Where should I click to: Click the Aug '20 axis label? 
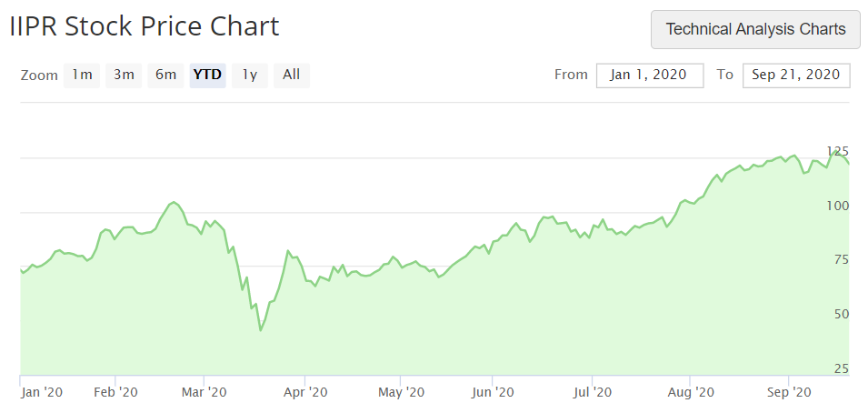tap(690, 392)
